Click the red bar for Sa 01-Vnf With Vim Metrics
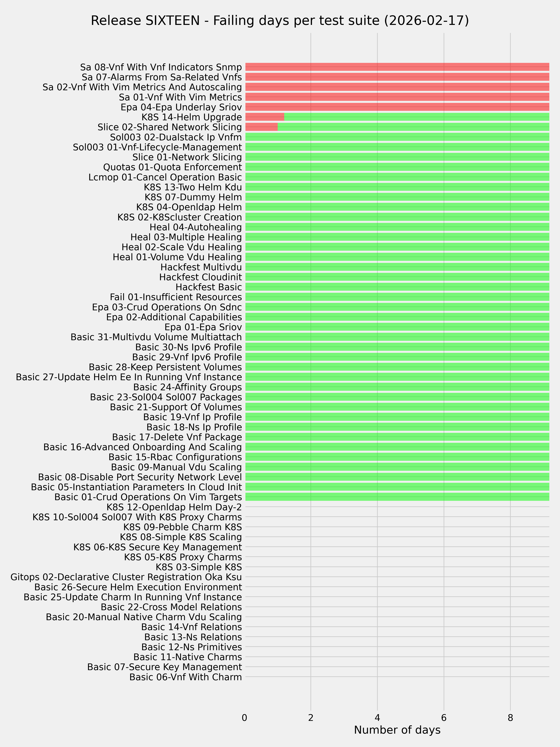Image resolution: width=560 pixels, height=747 pixels. pyautogui.click(x=397, y=97)
